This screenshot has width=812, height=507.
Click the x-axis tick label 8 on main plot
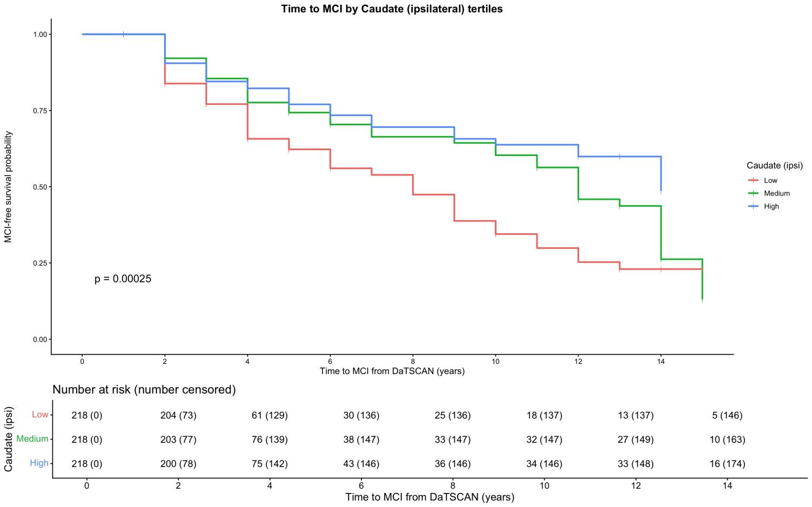click(x=413, y=362)
